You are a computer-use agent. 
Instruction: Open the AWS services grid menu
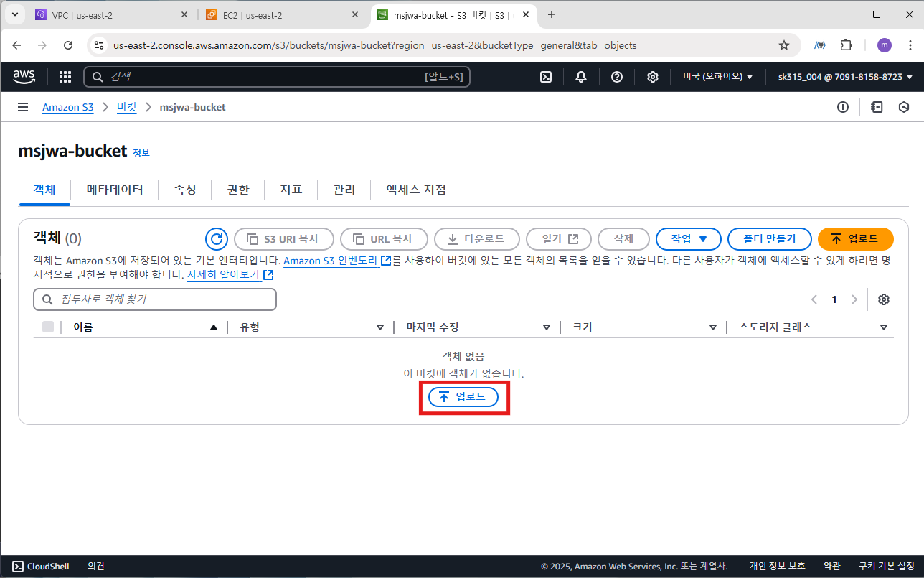coord(65,77)
